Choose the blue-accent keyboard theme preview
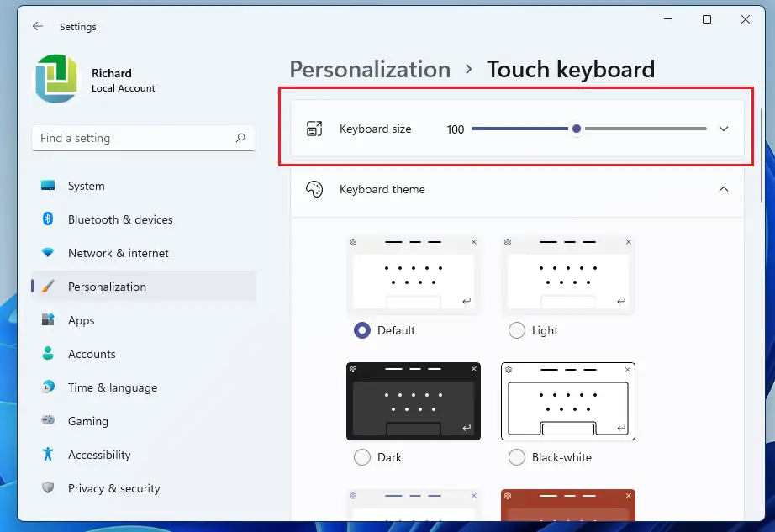The image size is (775, 532). [414, 505]
